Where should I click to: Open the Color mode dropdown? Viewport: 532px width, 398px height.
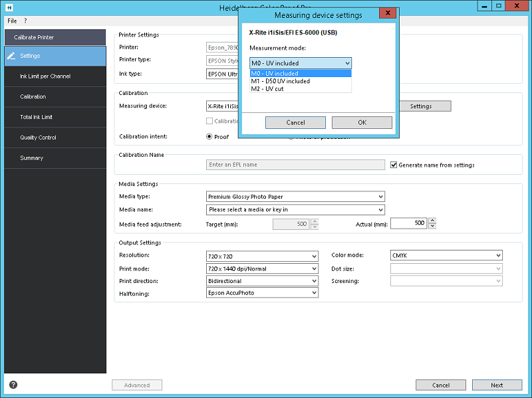[x=446, y=255]
